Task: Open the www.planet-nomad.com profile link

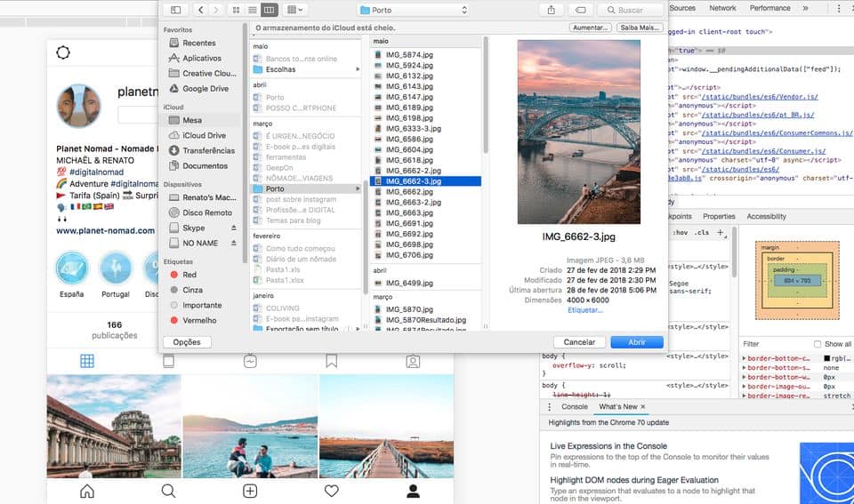Action: [106, 231]
